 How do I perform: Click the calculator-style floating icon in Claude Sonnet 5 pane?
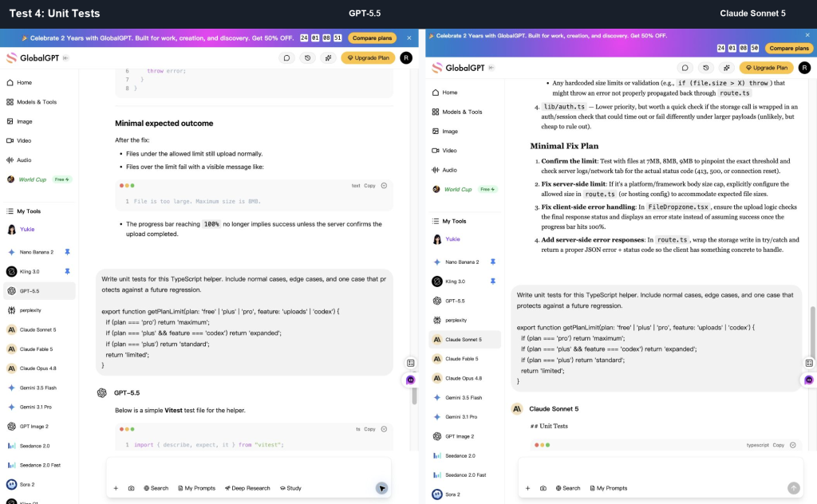tap(809, 363)
